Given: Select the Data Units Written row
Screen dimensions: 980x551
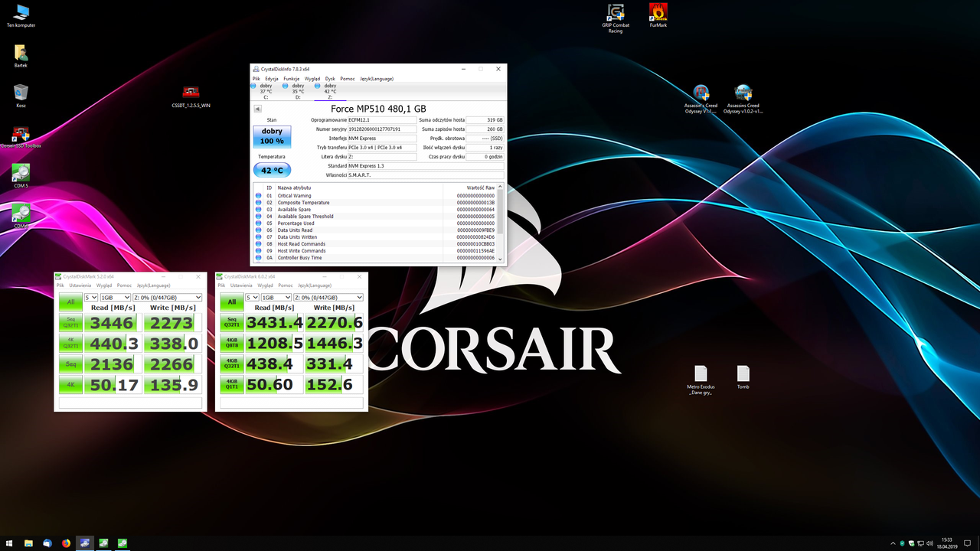Looking at the screenshot, I should (x=375, y=237).
